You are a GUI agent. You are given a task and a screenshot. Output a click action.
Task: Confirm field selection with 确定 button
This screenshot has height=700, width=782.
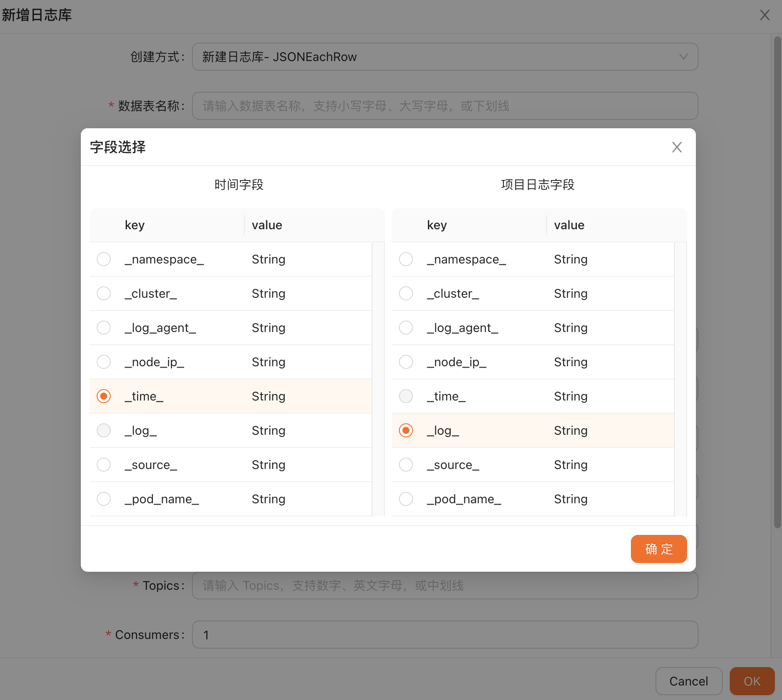pyautogui.click(x=659, y=549)
